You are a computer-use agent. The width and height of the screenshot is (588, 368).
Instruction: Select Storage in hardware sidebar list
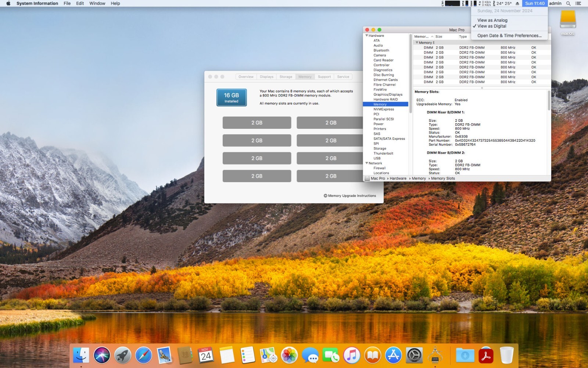pos(380,149)
